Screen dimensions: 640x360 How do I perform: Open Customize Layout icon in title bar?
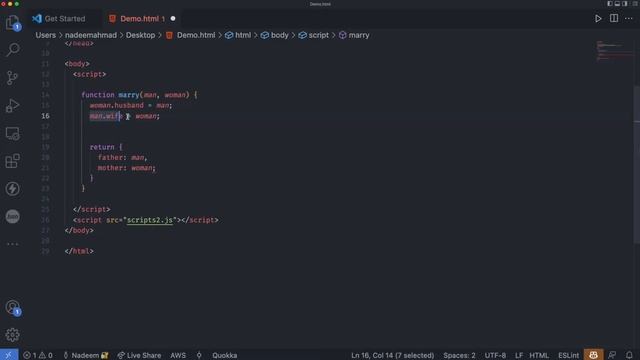[635, 4]
